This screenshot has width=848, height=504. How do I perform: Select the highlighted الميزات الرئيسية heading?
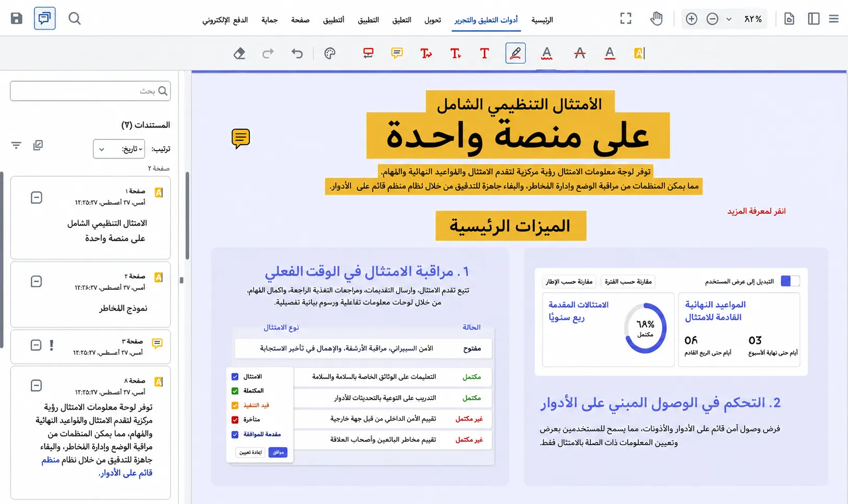click(511, 226)
